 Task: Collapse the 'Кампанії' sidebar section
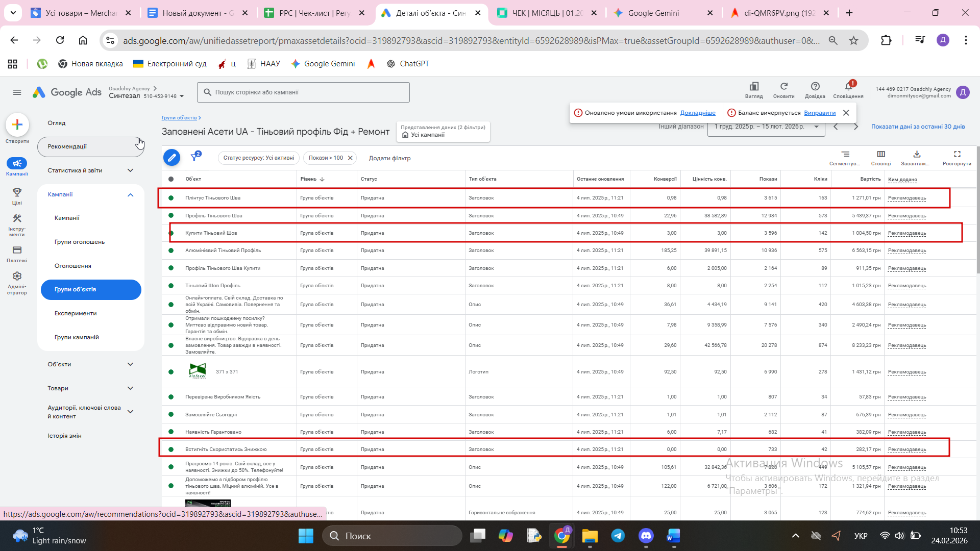[x=130, y=195]
